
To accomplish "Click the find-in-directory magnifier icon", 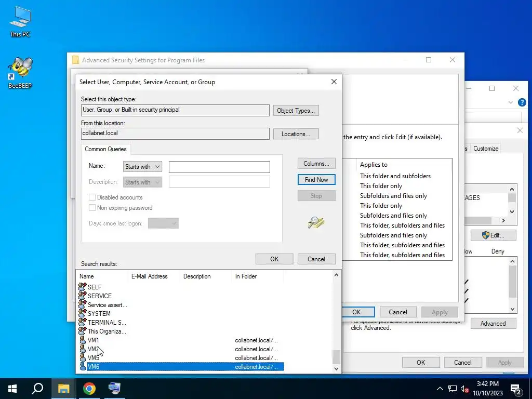I will click(x=316, y=222).
